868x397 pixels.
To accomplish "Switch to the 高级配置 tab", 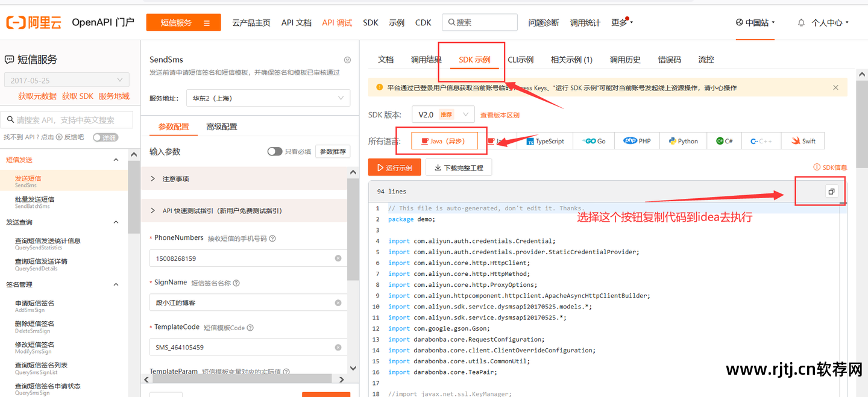I will [221, 127].
